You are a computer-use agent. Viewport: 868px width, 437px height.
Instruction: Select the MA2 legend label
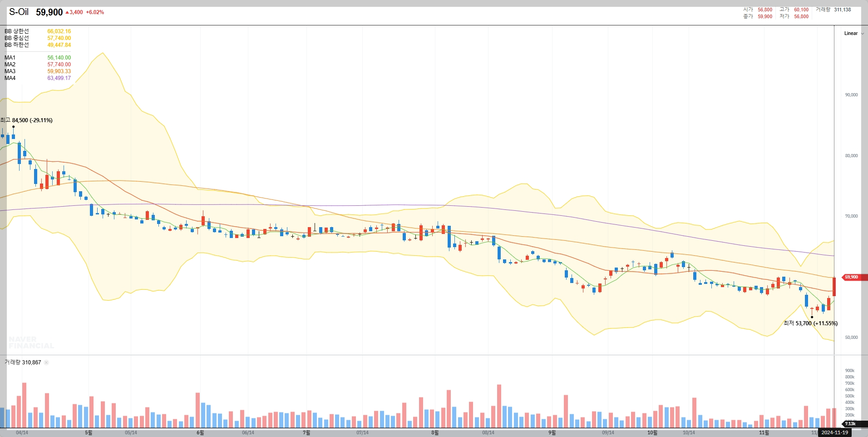coord(10,65)
